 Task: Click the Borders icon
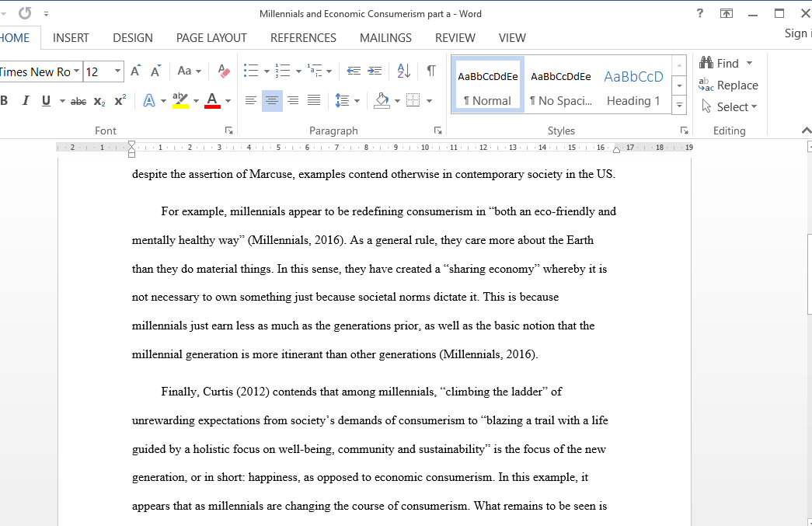[x=413, y=100]
